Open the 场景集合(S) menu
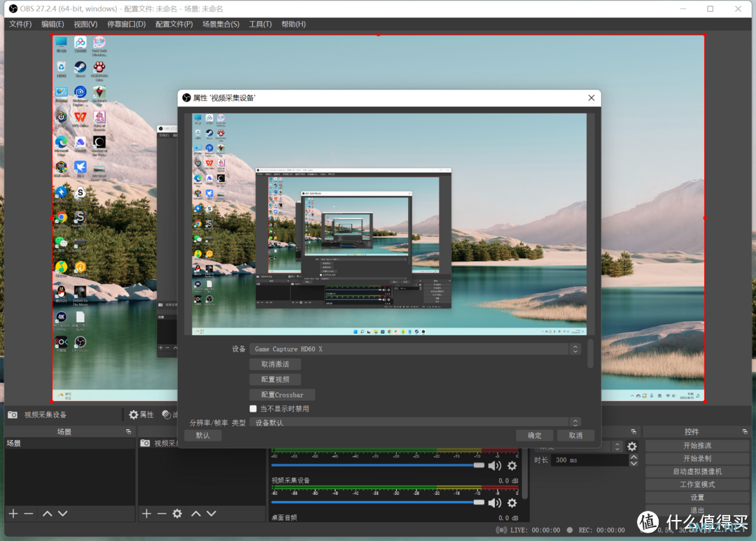Screen dimensions: 756x541 pyautogui.click(x=220, y=24)
